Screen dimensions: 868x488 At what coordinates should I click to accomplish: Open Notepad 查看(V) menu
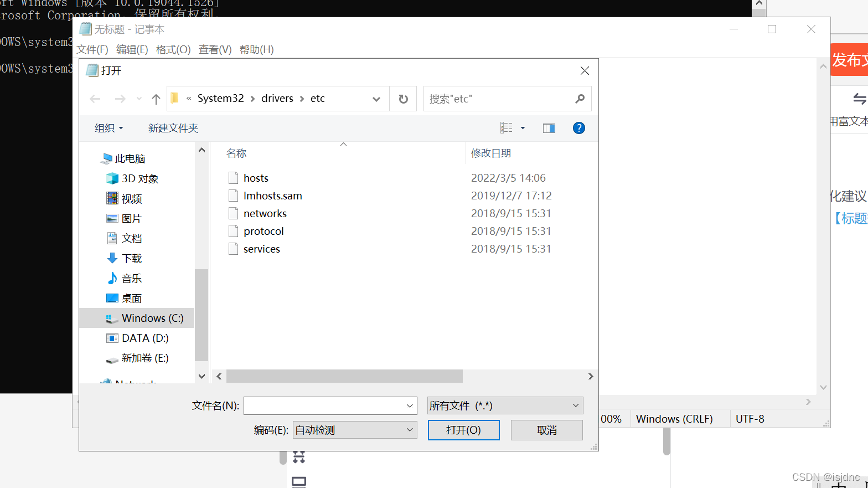[215, 50]
